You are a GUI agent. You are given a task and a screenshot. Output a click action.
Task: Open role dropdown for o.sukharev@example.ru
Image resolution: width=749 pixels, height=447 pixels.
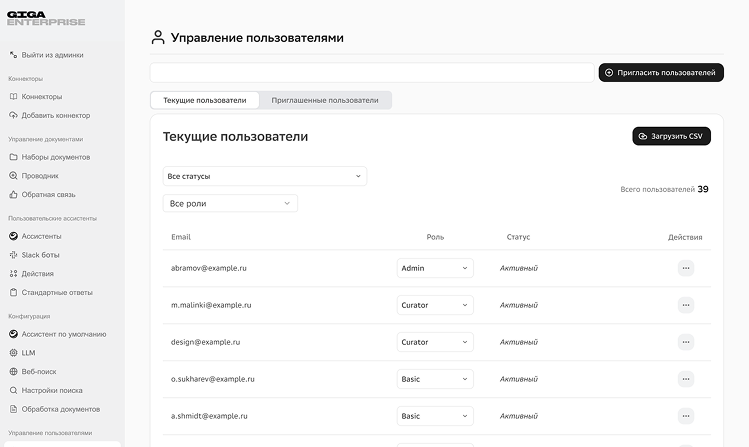(435, 379)
